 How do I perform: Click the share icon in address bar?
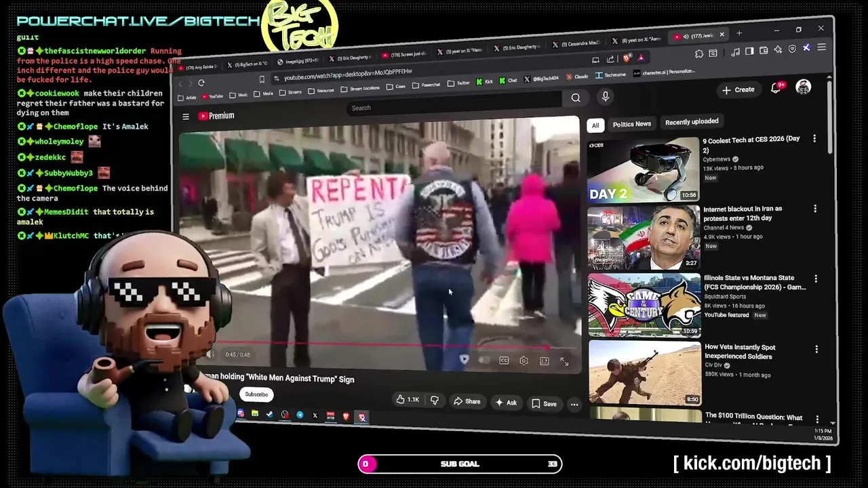(610, 59)
